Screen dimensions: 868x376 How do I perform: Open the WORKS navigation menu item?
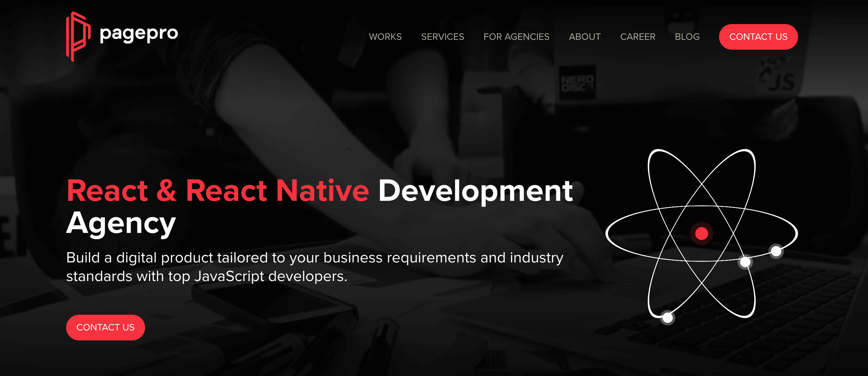point(386,37)
